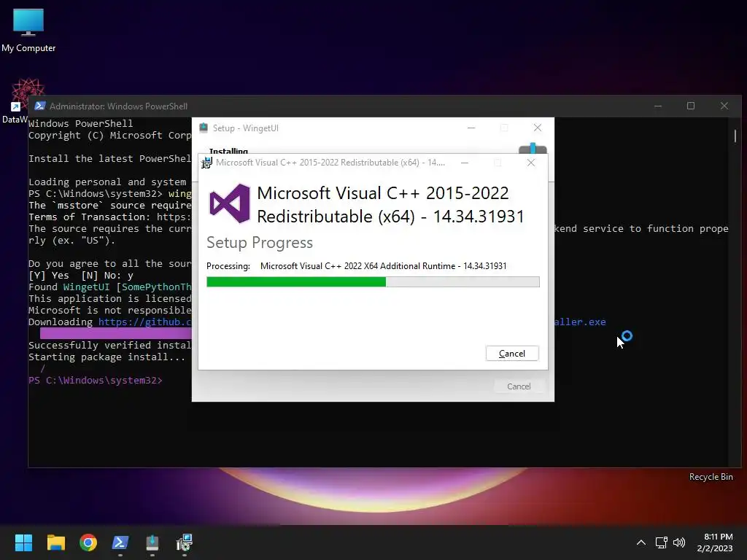Click the WingetUI installer box icon
The width and height of the screenshot is (747, 560).
pos(533,148)
